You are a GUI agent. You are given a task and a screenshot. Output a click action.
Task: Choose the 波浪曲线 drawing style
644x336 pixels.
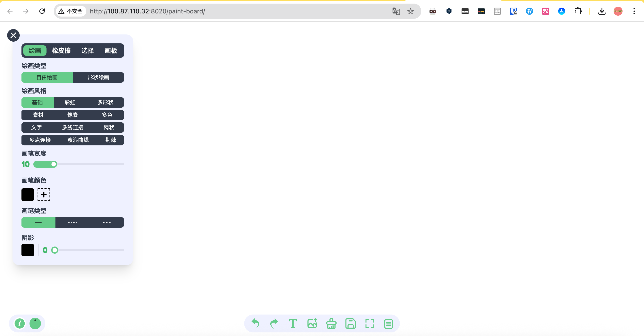(78, 140)
